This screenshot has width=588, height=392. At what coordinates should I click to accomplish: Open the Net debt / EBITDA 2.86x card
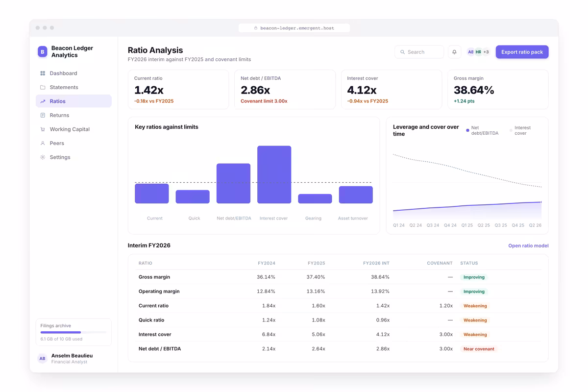285,89
